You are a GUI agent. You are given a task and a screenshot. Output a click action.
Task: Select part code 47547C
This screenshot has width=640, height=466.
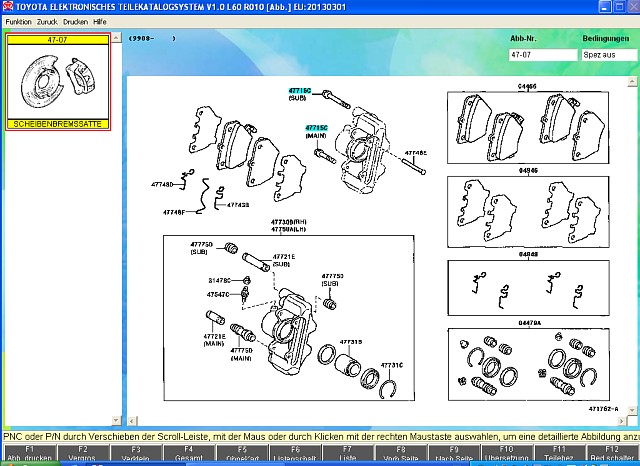click(218, 294)
